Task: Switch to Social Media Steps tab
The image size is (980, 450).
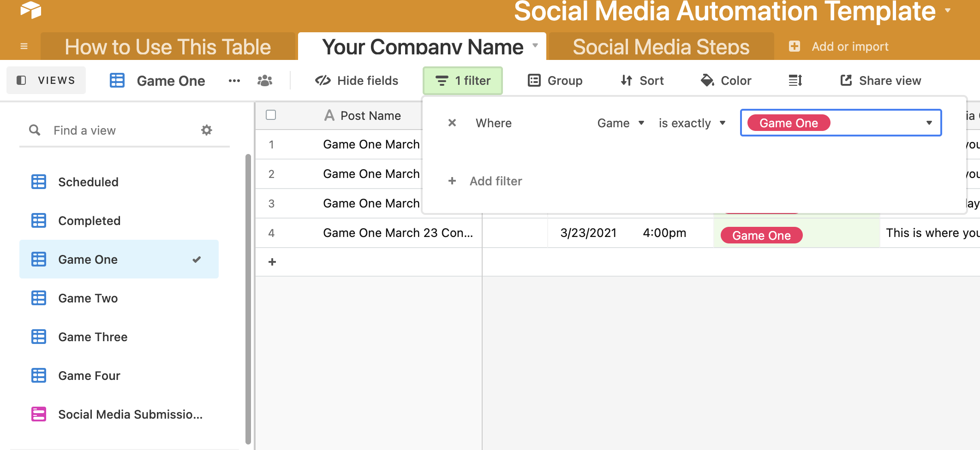Action: click(661, 47)
